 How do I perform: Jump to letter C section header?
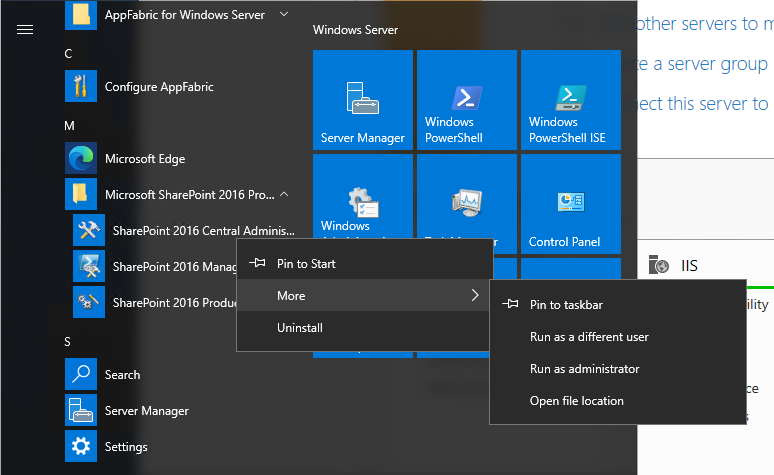(x=68, y=53)
